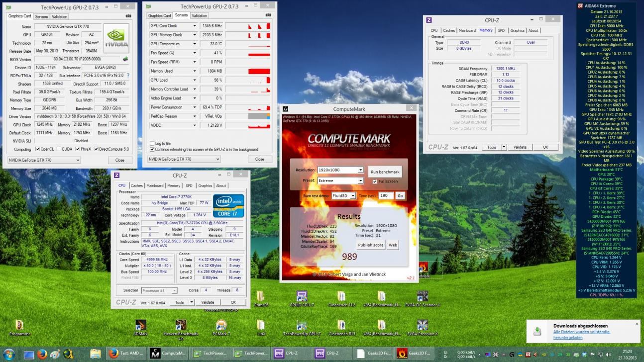Toggle the Fullscreen checkbox in ComputeMark
The width and height of the screenshot is (644, 362).
pos(375,181)
